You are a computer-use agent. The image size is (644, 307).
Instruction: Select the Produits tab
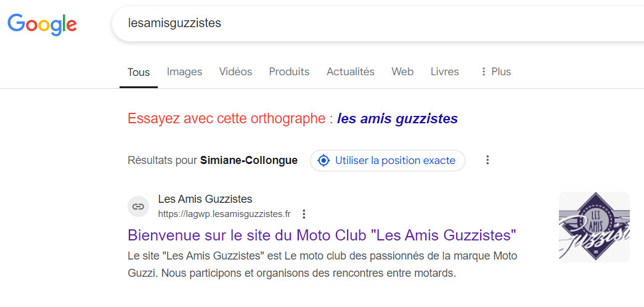[289, 72]
